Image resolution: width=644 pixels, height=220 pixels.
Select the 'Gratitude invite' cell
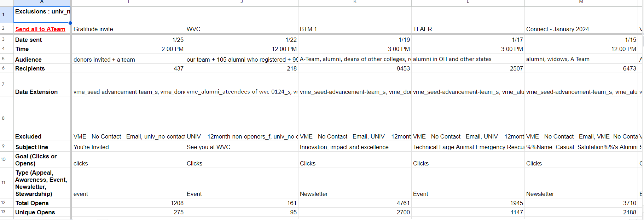tap(128, 29)
